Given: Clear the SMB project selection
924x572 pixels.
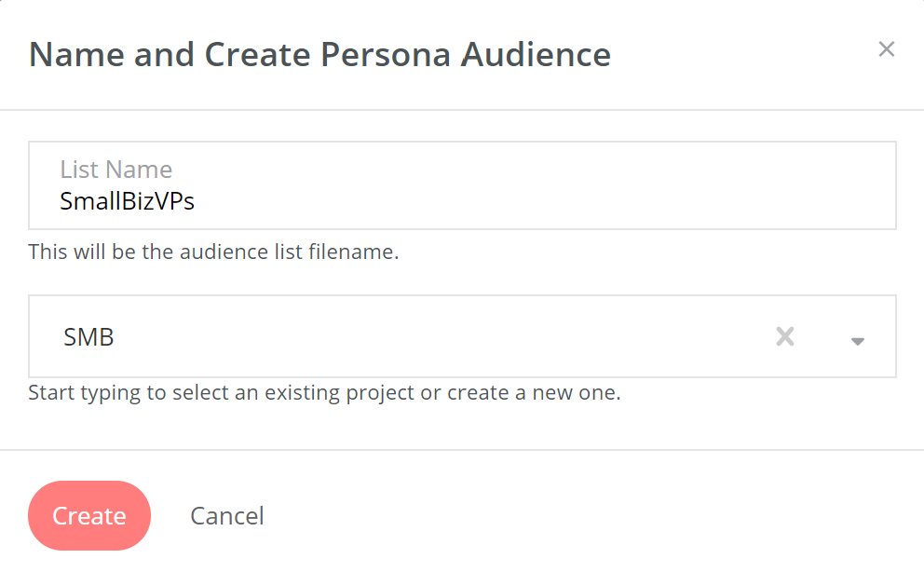Looking at the screenshot, I should [x=785, y=336].
